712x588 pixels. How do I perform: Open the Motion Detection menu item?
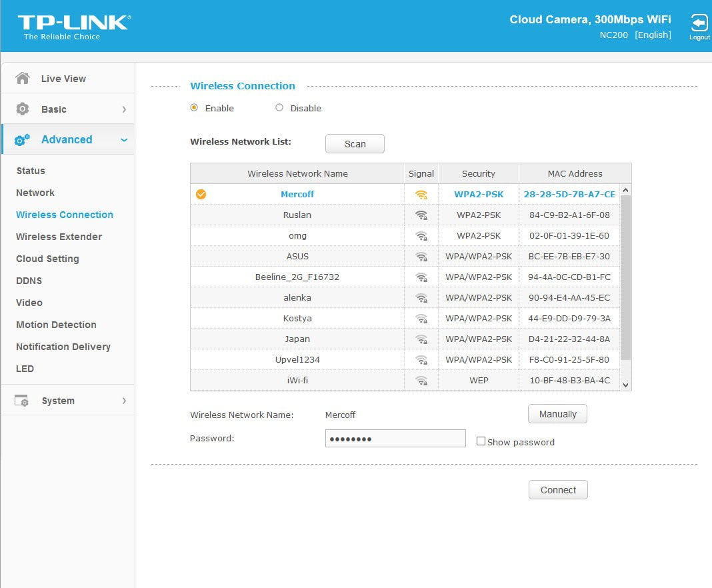coord(56,325)
